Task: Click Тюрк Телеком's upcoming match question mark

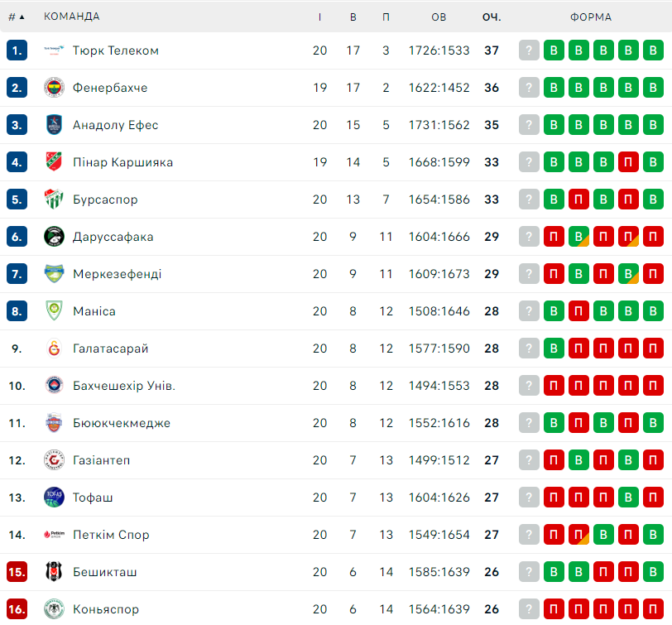Action: pos(529,50)
